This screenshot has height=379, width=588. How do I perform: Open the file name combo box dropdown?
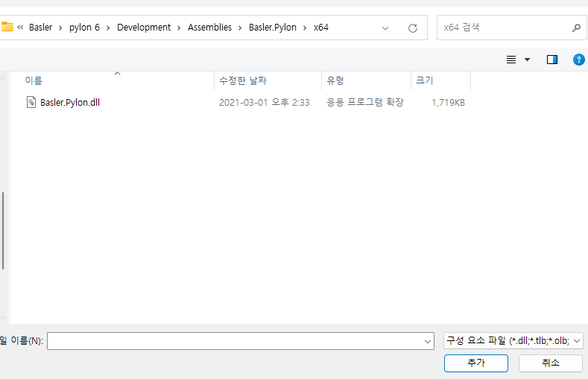click(428, 341)
